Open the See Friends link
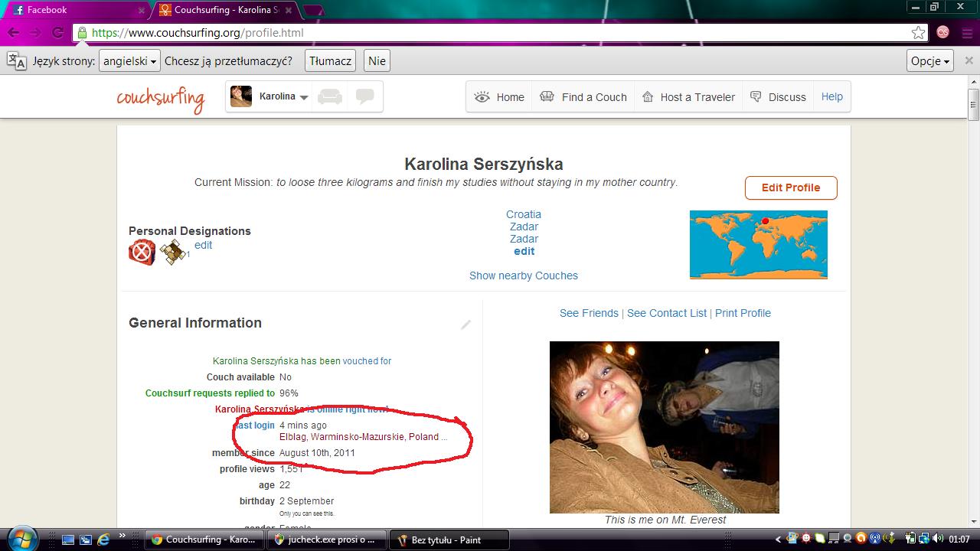Viewport: 980px width, 551px height. (x=589, y=313)
